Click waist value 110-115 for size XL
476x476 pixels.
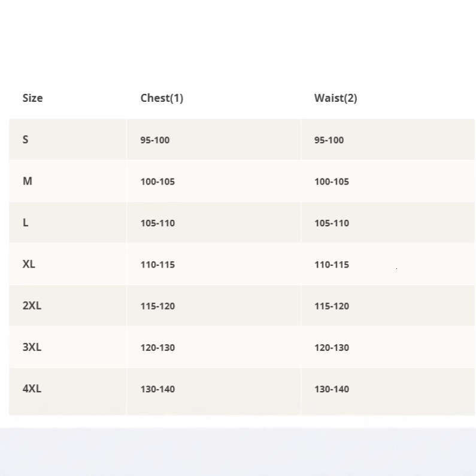[331, 265]
